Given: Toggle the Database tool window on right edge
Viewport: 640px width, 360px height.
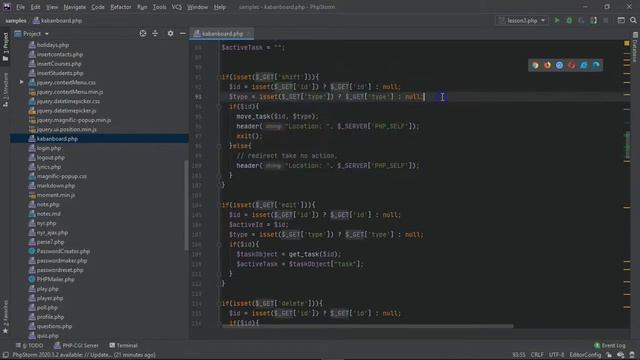Looking at the screenshot, I should tap(635, 47).
